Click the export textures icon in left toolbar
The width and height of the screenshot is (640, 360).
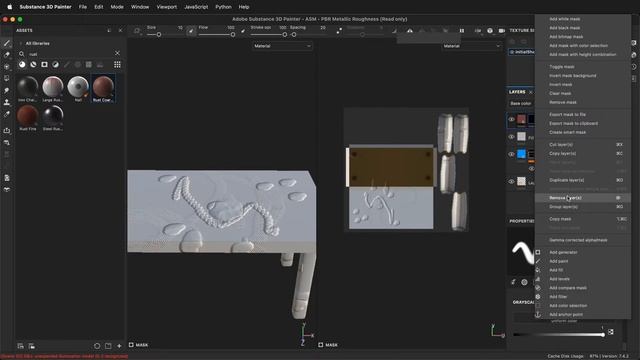pyautogui.click(x=7, y=131)
